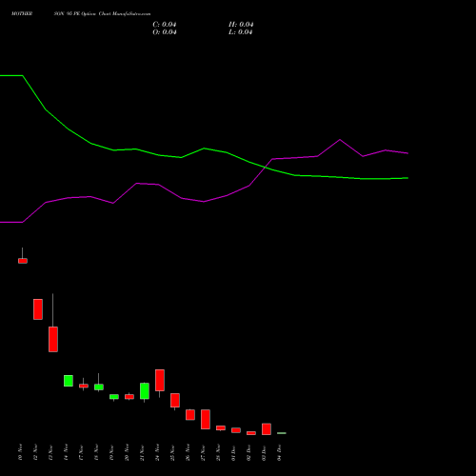Click the '25 Nov' date label
476x476 pixels.
click(172, 452)
